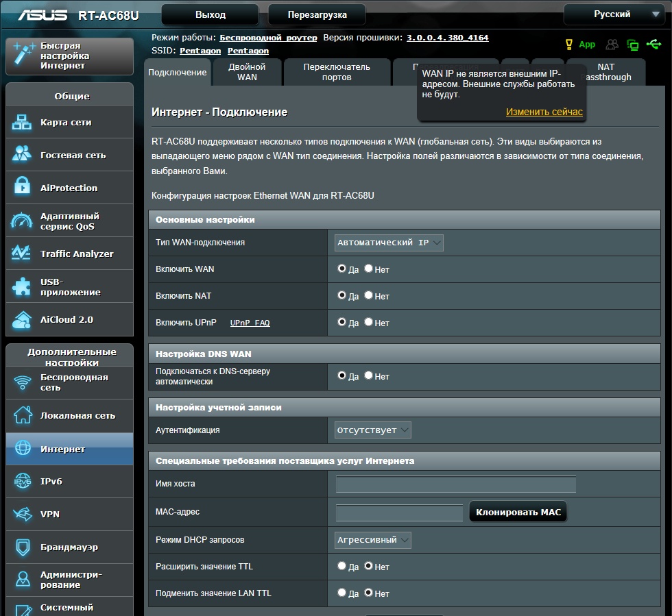Click the Клонировать MAC button
The image size is (672, 616).
518,512
